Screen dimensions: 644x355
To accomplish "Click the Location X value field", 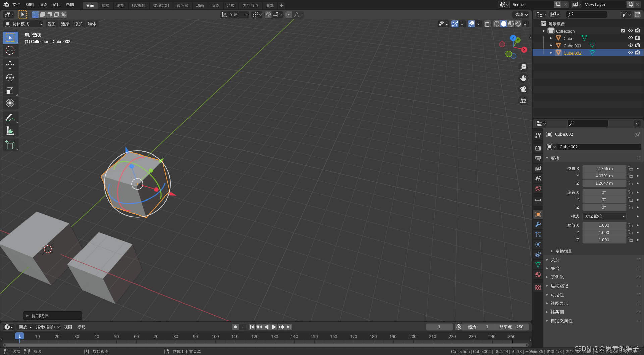I will [x=604, y=169].
